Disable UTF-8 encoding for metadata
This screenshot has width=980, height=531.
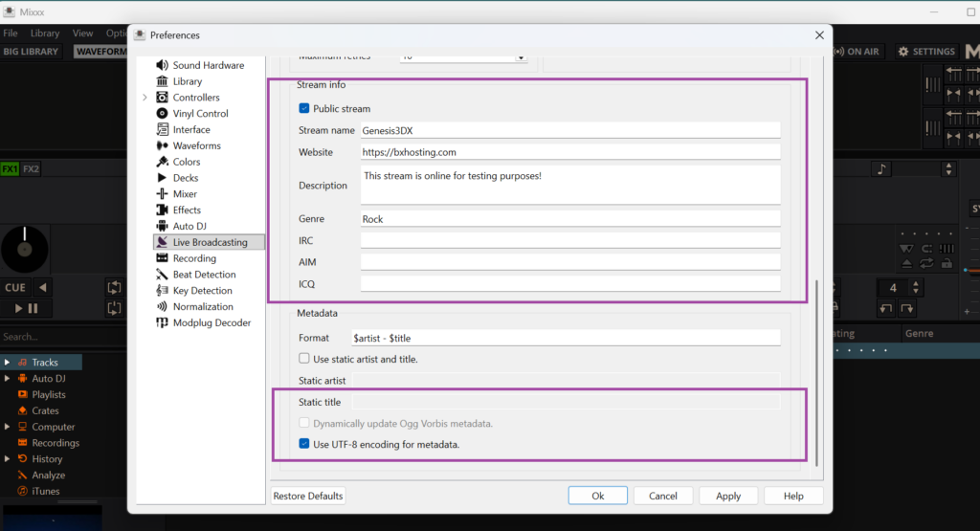(304, 444)
